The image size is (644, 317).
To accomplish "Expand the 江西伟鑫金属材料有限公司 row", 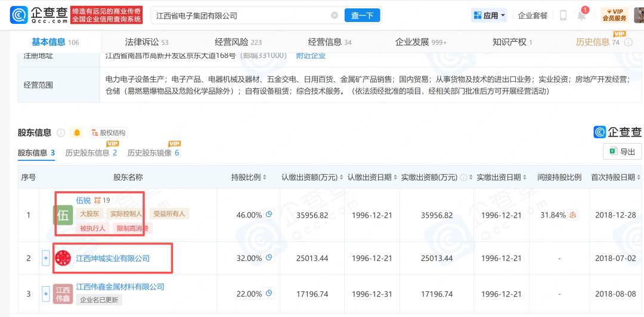I will [45, 294].
